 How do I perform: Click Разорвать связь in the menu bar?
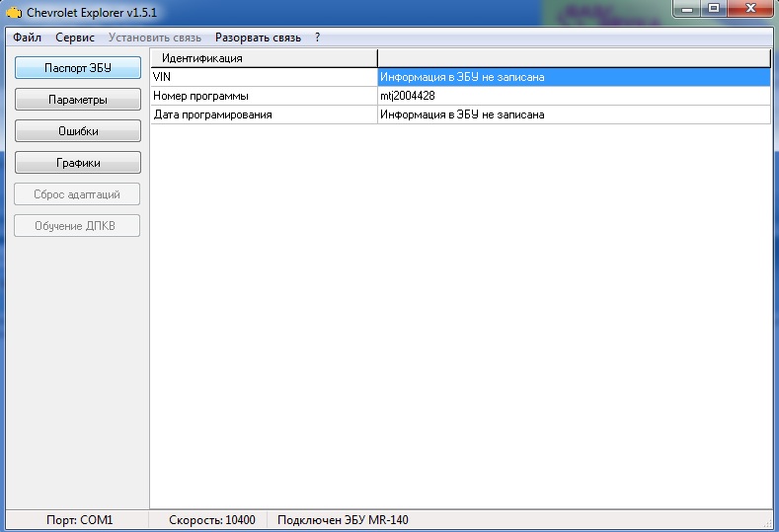258,38
